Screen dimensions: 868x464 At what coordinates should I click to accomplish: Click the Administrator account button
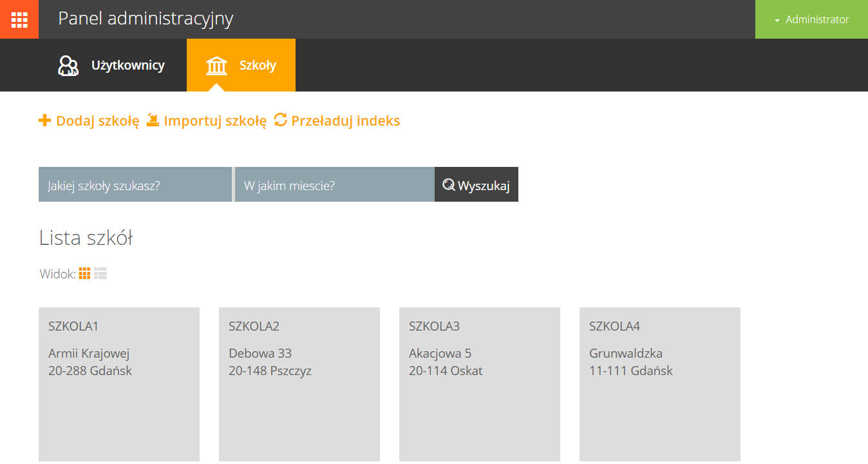[x=811, y=19]
